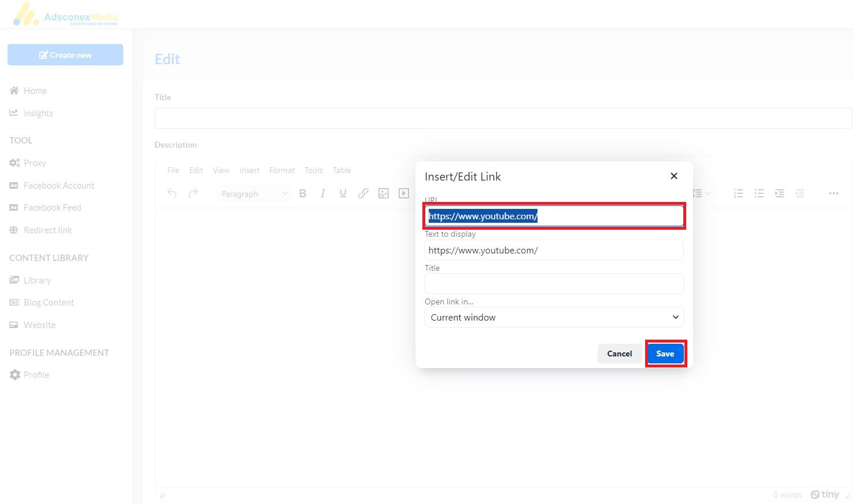Open the three-dots more toolbar options
Screen dimensions: 854x504
tap(833, 193)
